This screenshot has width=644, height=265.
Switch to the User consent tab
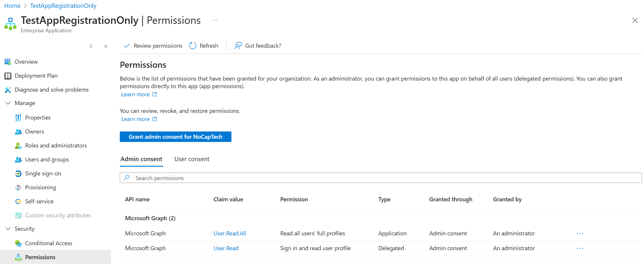(192, 159)
